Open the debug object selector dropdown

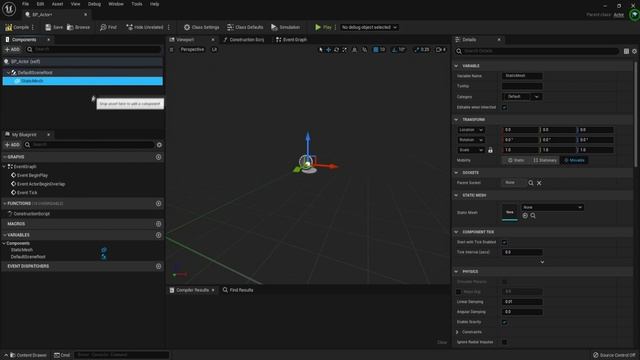point(369,27)
